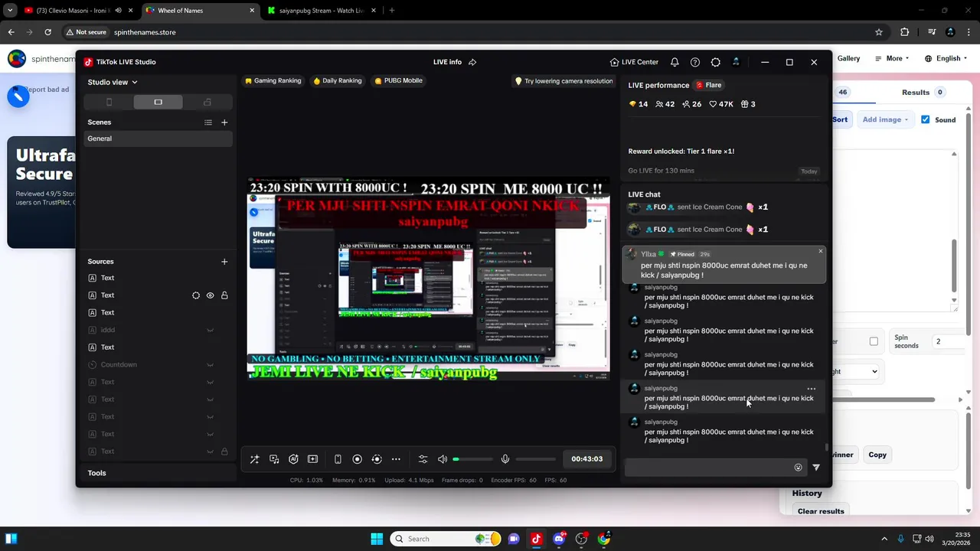
Task: Add a new scene with plus icon
Action: tap(224, 122)
